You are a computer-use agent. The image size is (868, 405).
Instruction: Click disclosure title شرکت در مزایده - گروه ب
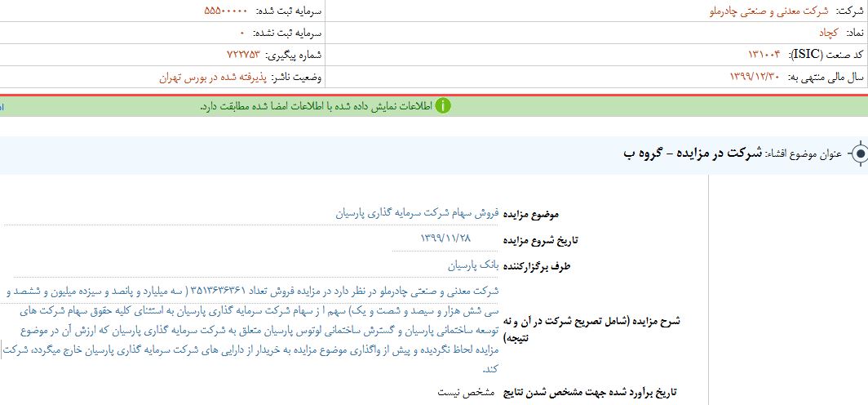click(x=693, y=154)
